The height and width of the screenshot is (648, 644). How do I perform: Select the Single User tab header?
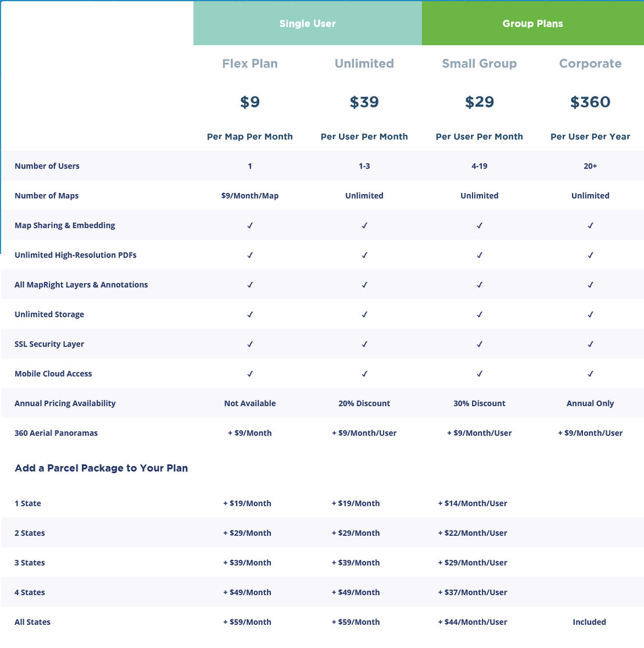pyautogui.click(x=307, y=23)
